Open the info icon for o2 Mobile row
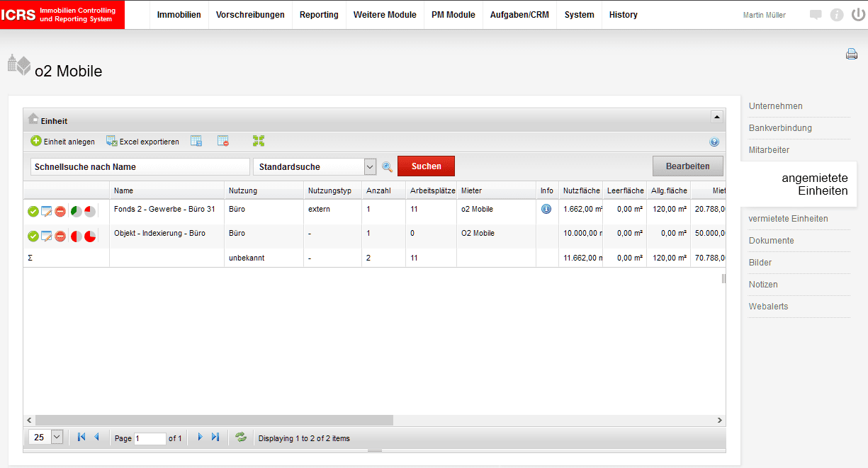 (546, 210)
